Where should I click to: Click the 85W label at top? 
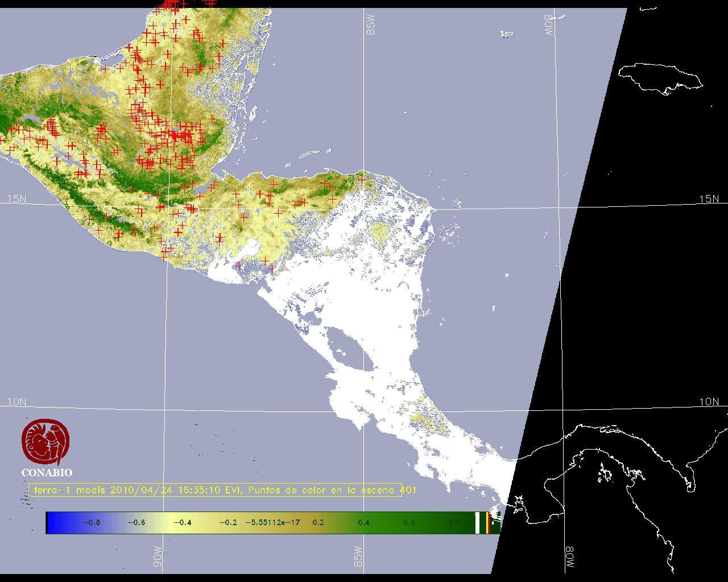[x=371, y=25]
